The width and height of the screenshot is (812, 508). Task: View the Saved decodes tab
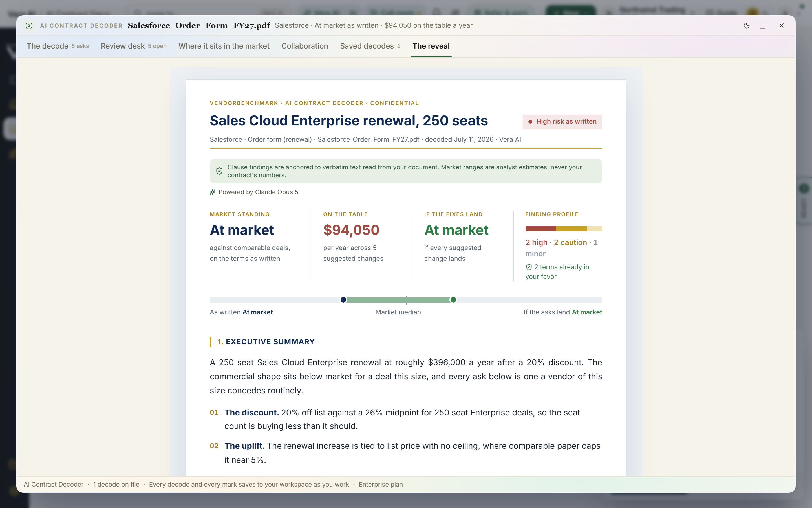point(370,46)
